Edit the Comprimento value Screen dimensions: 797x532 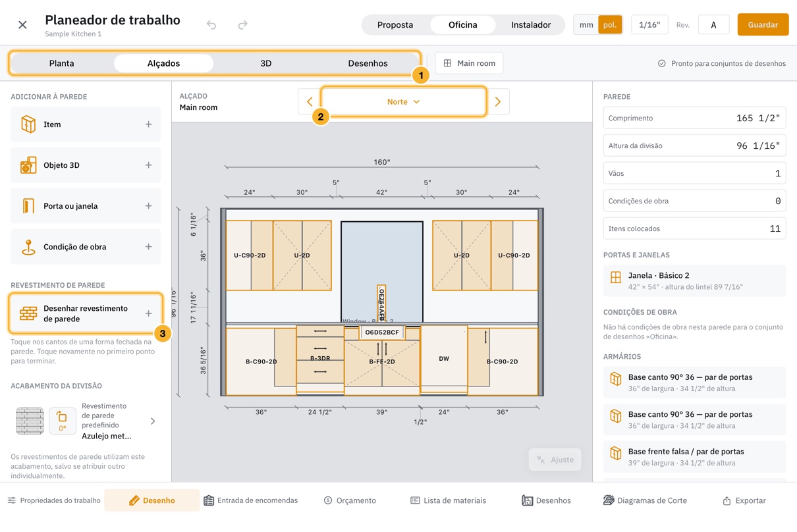(x=694, y=119)
